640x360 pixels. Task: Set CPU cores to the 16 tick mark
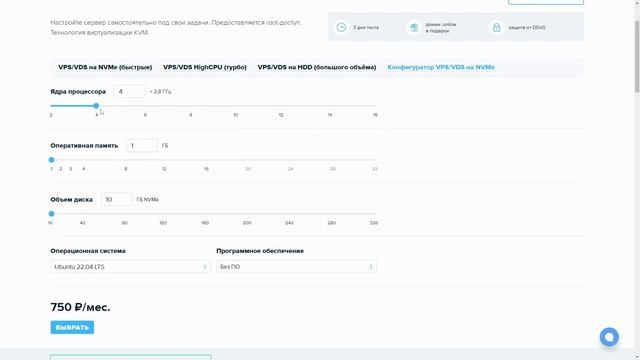click(375, 115)
